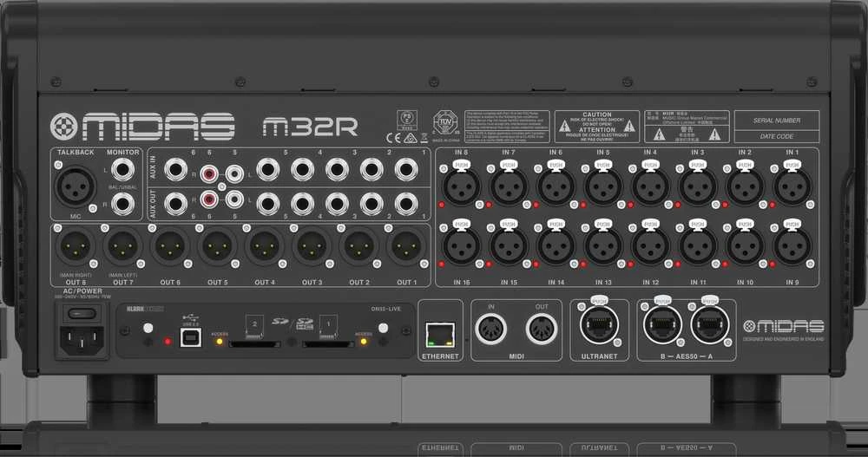
Task: Push the release tab on IN 15
Action: coord(508,224)
